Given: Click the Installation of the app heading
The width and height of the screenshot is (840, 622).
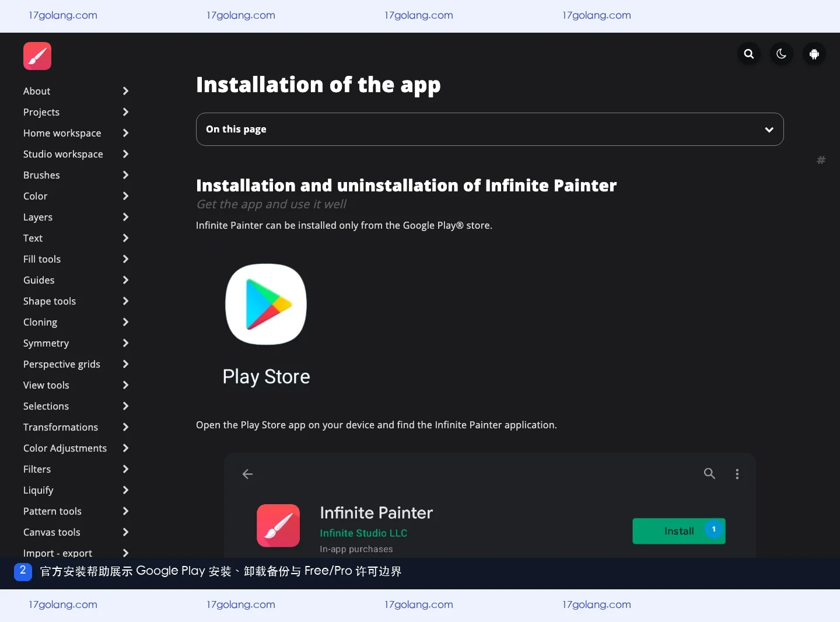Looking at the screenshot, I should point(318,85).
